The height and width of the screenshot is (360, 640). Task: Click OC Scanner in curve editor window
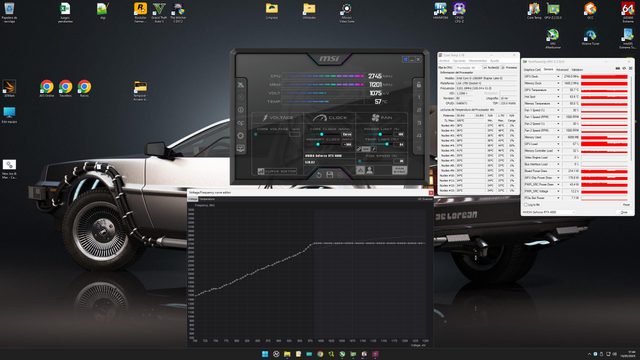click(425, 199)
